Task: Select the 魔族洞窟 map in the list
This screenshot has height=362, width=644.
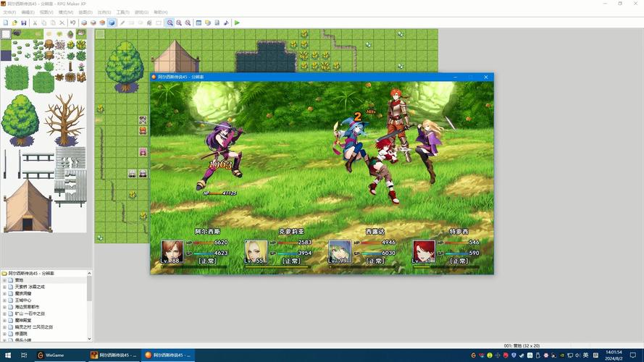Action: (24, 293)
